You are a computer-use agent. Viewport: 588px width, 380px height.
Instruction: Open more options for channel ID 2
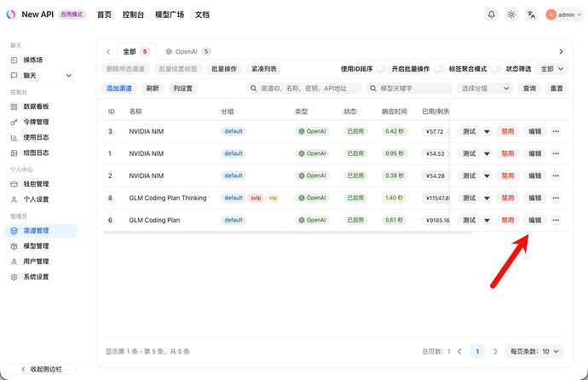(556, 176)
